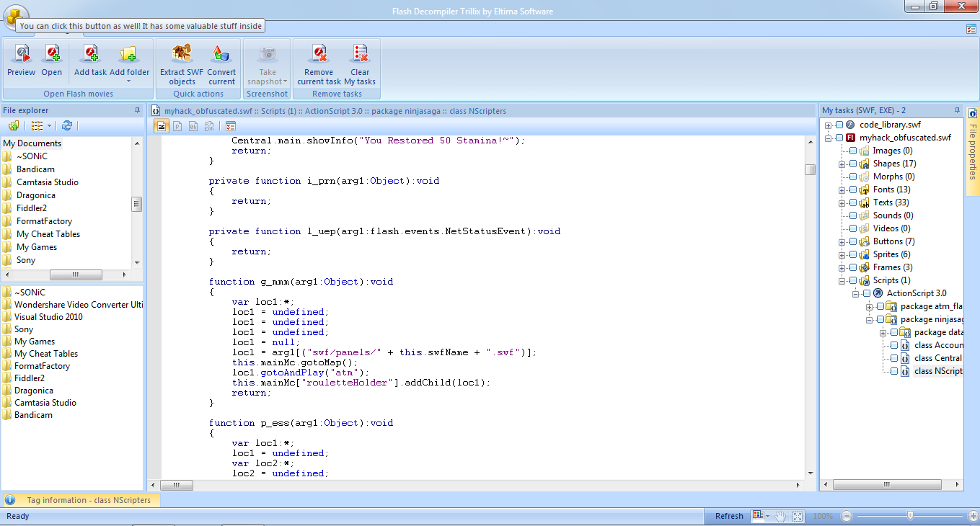The height and width of the screenshot is (526, 980).
Task: Collapse the myhack_obfuscated.swf tree node
Action: (x=829, y=138)
